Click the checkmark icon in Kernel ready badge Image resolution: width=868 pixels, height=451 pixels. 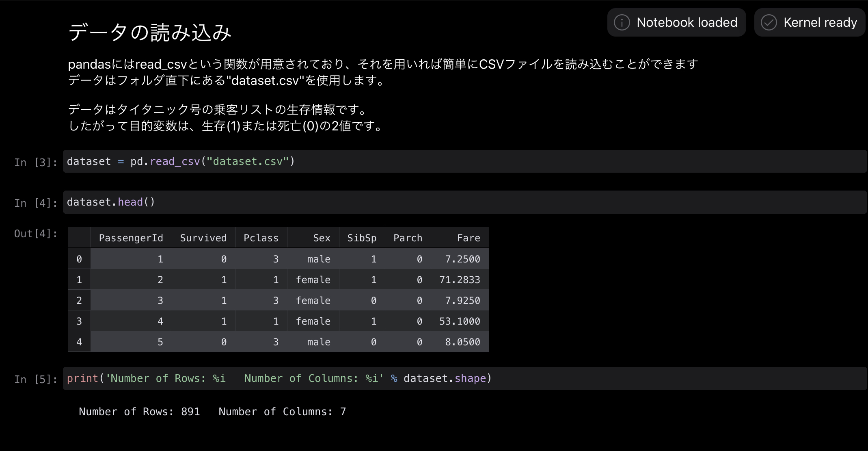769,22
